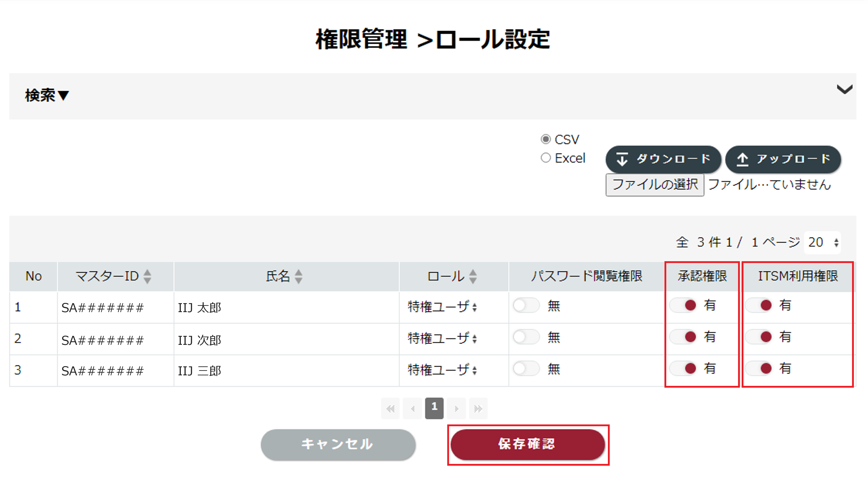Click the 保存確認 button
The image size is (868, 487).
(528, 445)
